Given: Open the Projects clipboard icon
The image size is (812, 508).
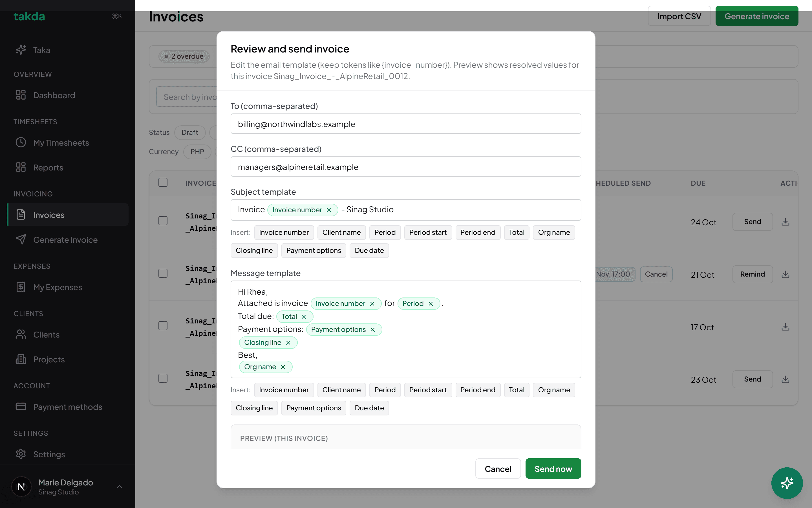Looking at the screenshot, I should 21,359.
